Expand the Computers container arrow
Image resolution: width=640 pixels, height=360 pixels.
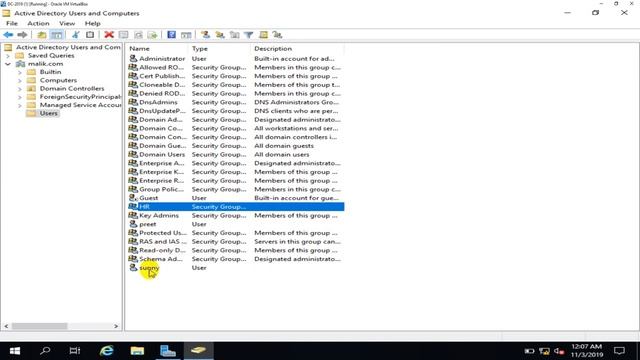(20, 81)
